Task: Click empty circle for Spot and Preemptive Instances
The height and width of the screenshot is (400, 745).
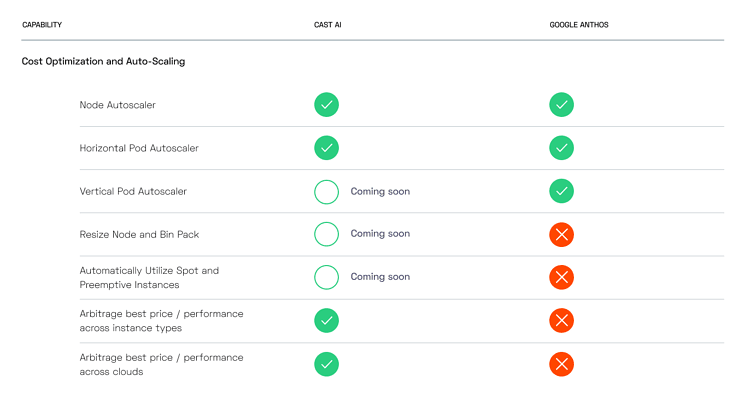Action: (x=326, y=277)
